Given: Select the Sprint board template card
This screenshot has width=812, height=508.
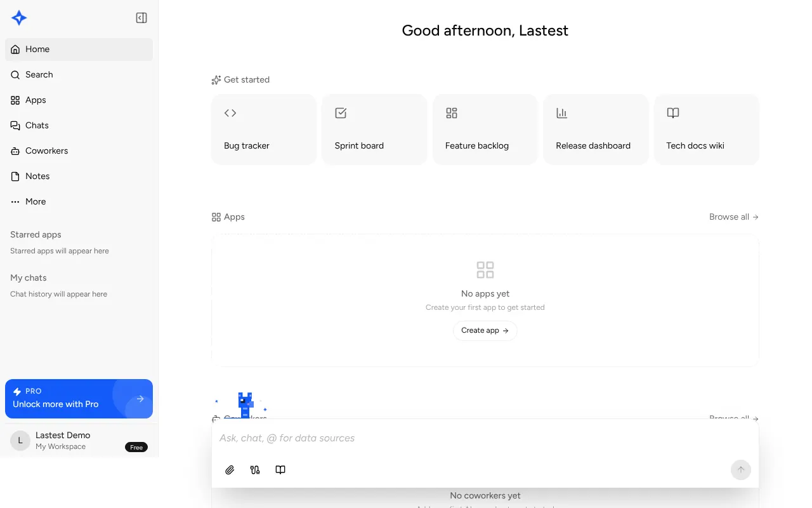Looking at the screenshot, I should coord(374,130).
